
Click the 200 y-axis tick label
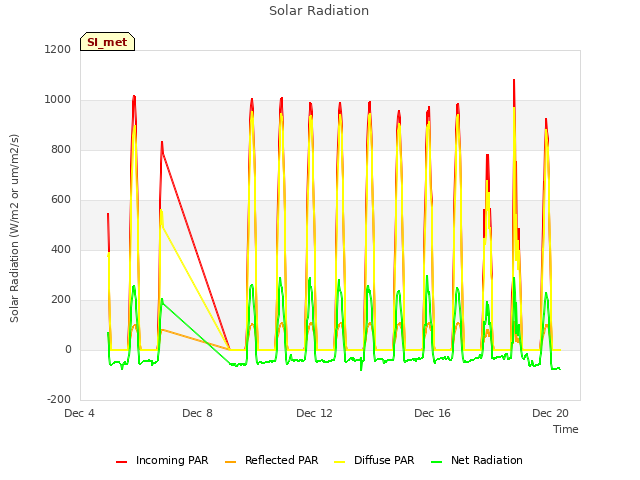pos(61,300)
